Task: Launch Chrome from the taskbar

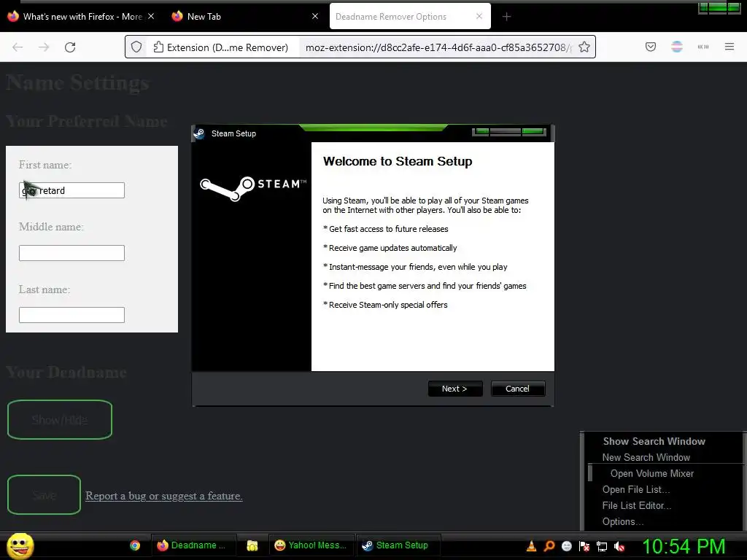Action: [135, 545]
